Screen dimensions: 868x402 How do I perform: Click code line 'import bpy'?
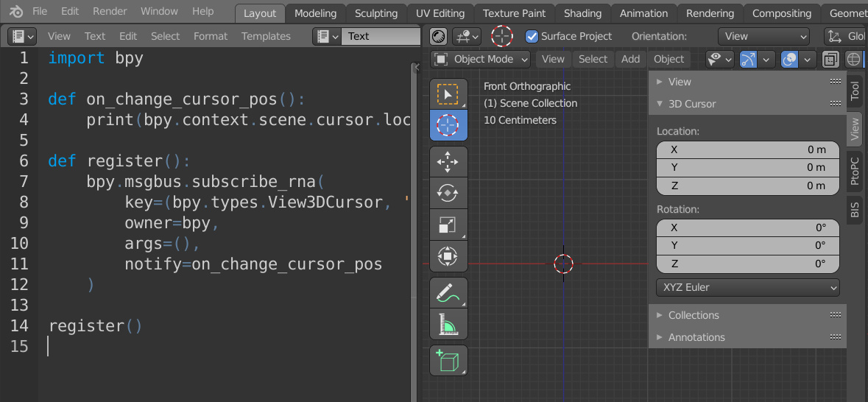(x=96, y=58)
